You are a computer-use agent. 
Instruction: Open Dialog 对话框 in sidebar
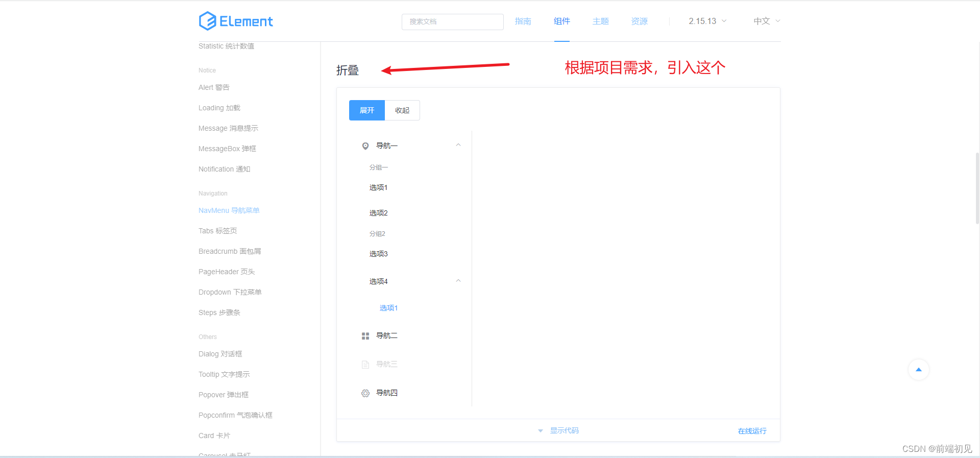point(220,354)
